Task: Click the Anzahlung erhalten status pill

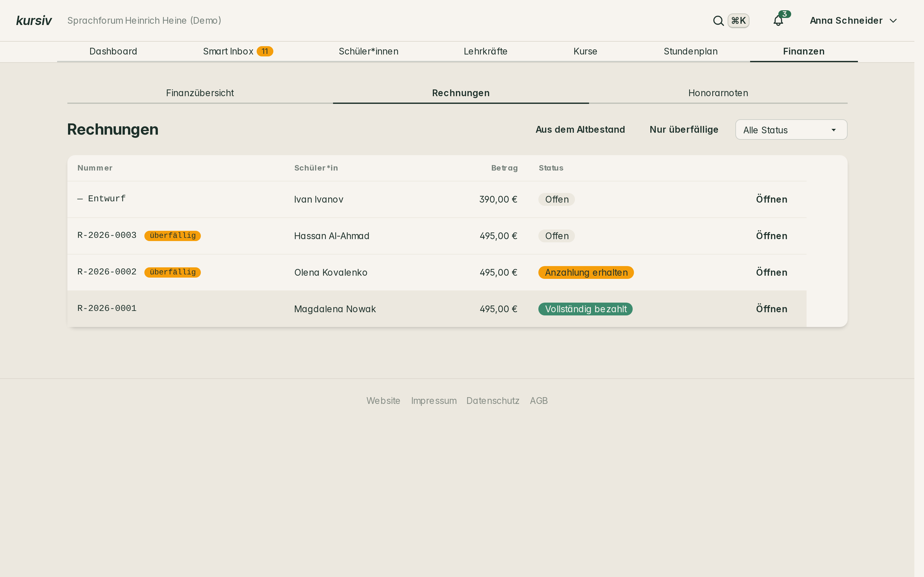Action: coord(586,272)
